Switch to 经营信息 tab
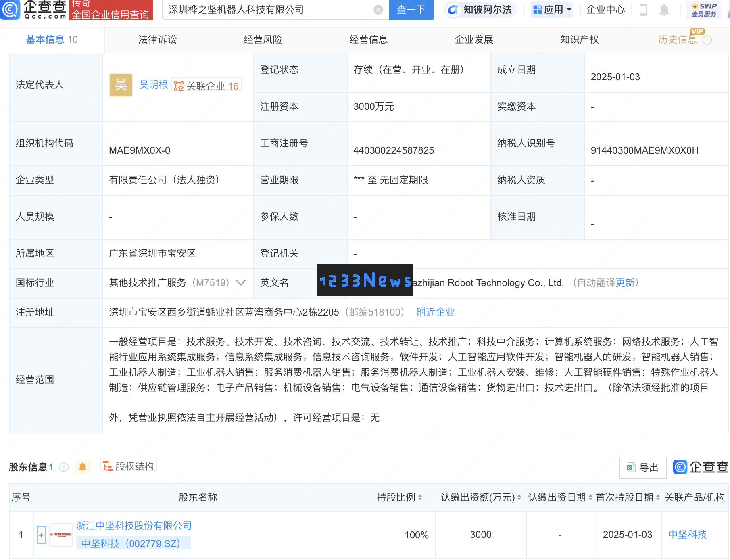Viewport: 730px width, 560px height. tap(368, 40)
